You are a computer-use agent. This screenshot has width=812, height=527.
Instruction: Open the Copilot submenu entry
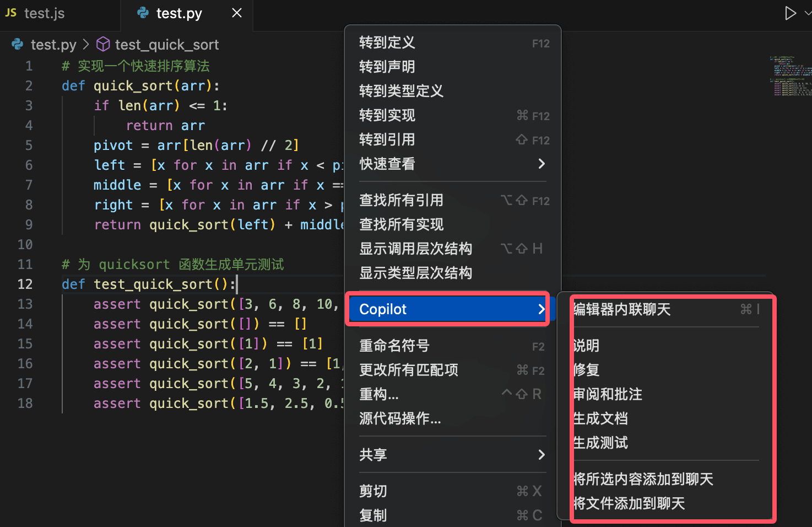point(382,309)
